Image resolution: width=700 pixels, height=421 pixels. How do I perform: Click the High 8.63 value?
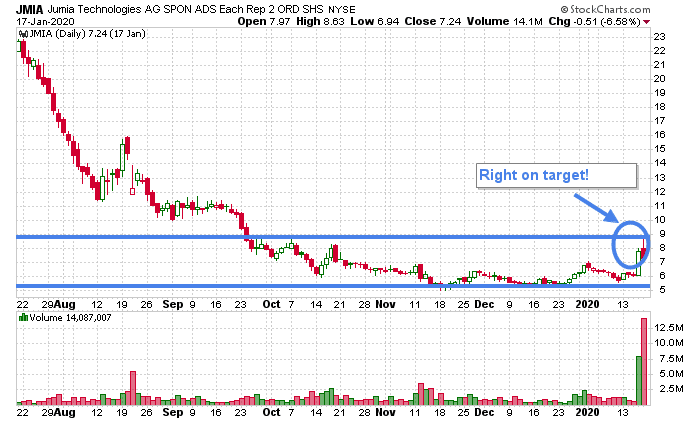point(321,21)
